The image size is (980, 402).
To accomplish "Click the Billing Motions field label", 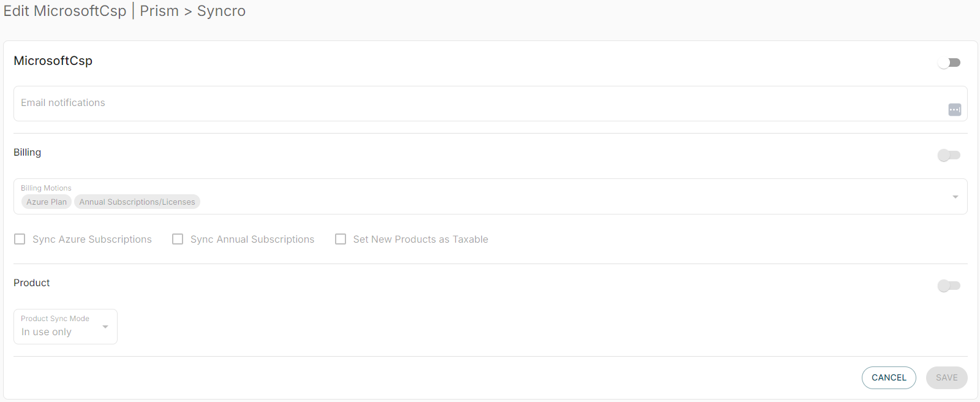I will 46,188.
